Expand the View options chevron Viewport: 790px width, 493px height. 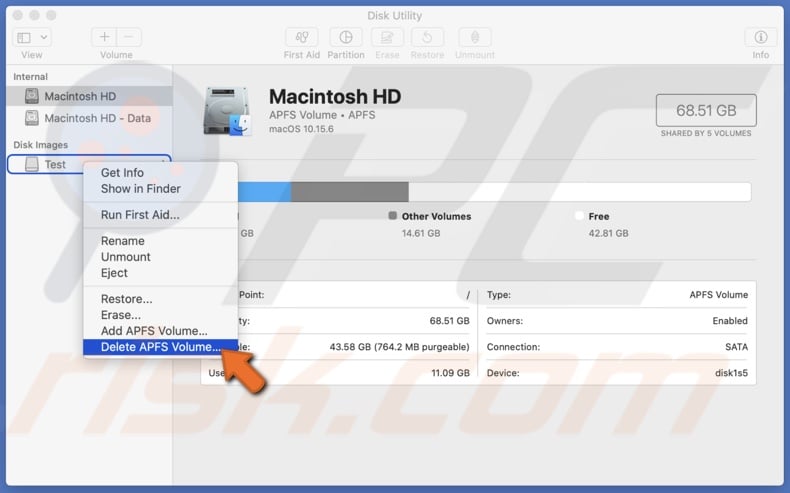(x=44, y=37)
